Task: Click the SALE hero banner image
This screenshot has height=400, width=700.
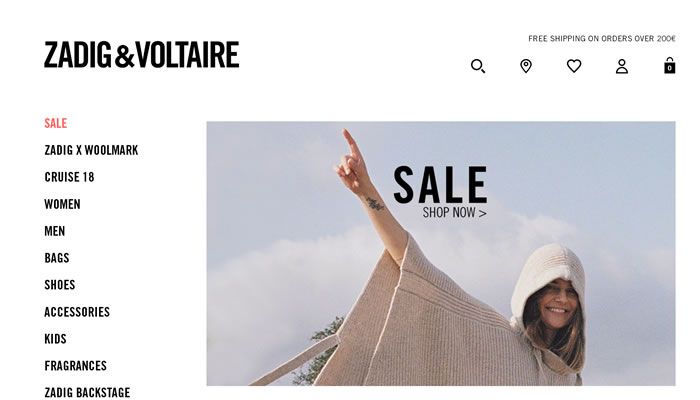Action: click(441, 253)
